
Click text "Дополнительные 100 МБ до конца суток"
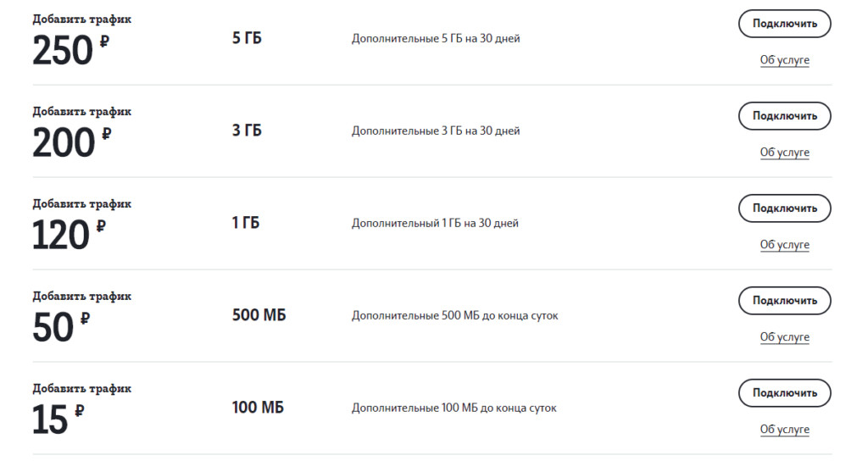[454, 408]
